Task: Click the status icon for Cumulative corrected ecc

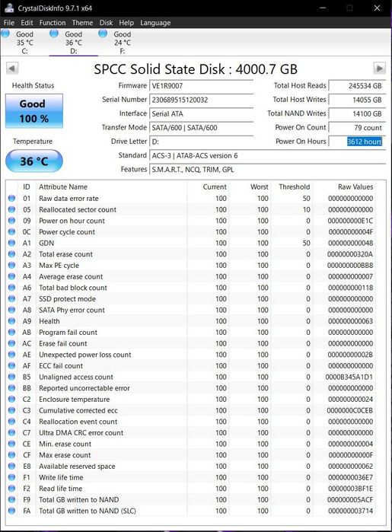Action: point(11,410)
